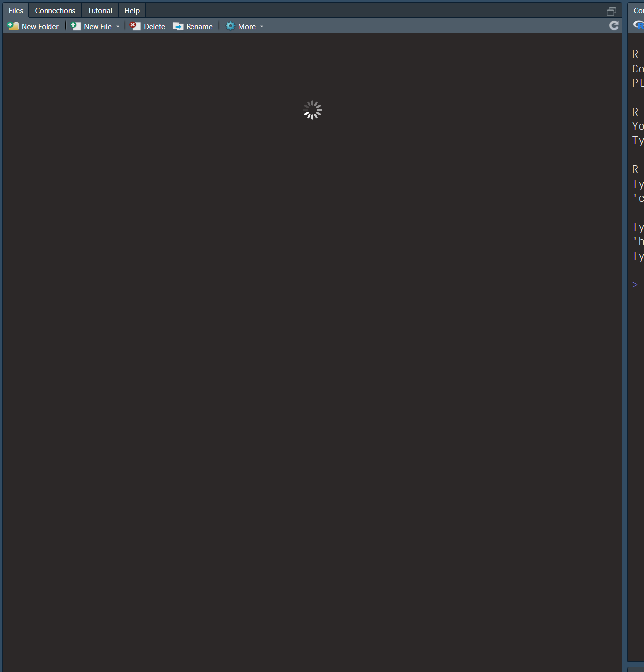Activate the partially visible Console tab
644x672 pixels.
coord(638,11)
